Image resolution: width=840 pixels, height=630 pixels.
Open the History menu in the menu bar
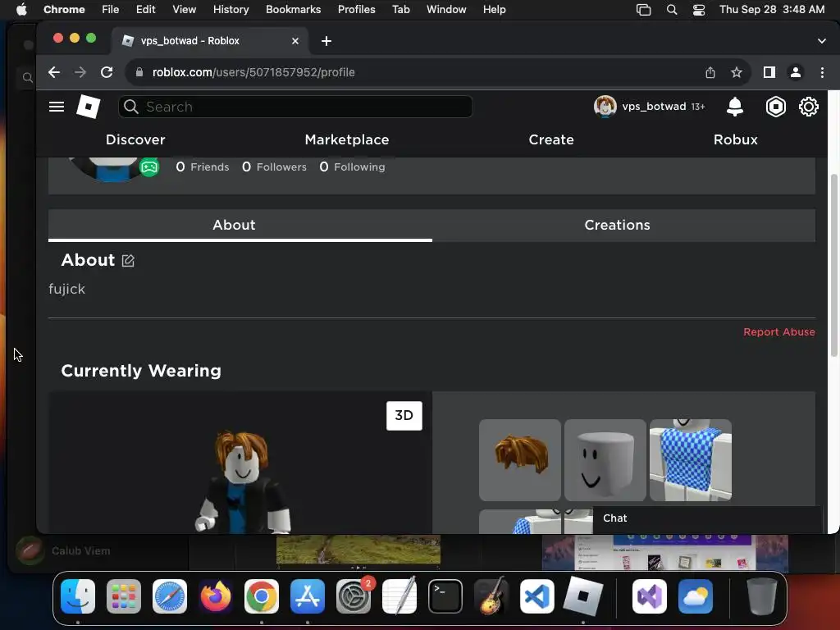point(231,9)
